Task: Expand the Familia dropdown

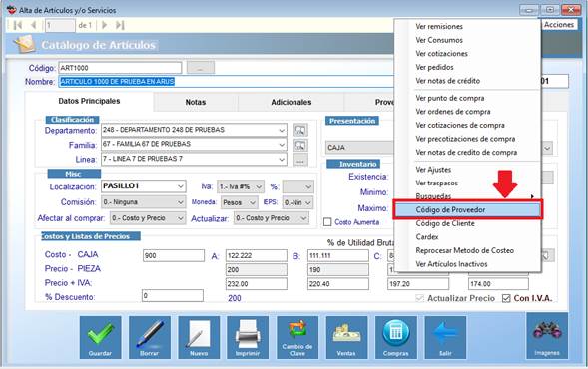Action: pyautogui.click(x=282, y=145)
